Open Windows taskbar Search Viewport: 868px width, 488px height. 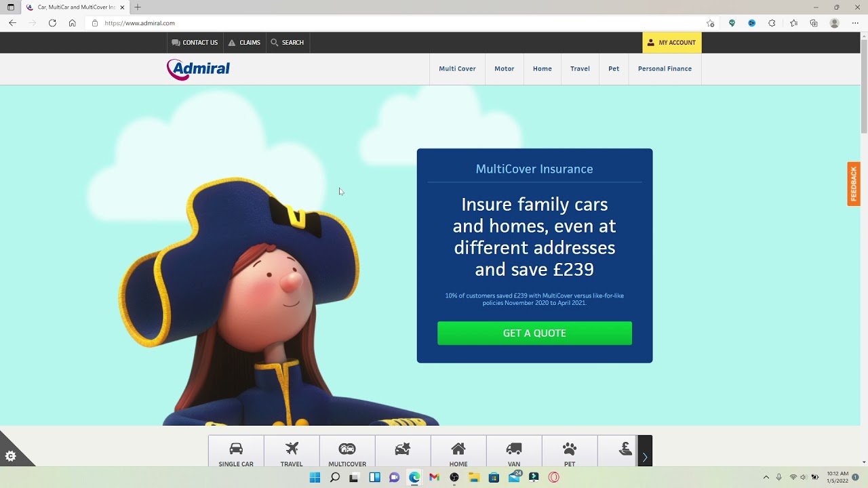[334, 477]
